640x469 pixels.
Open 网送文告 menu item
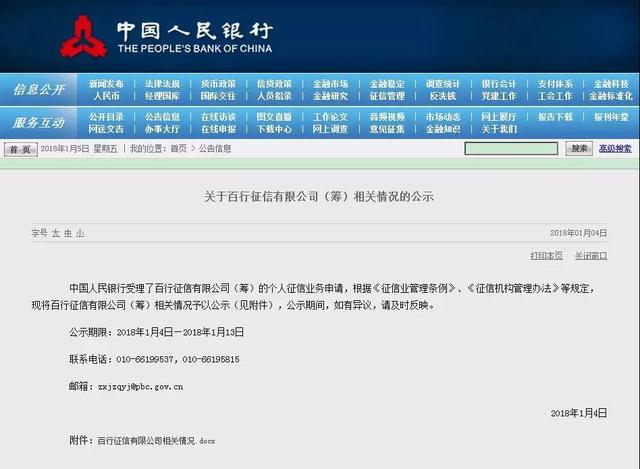[106, 129]
